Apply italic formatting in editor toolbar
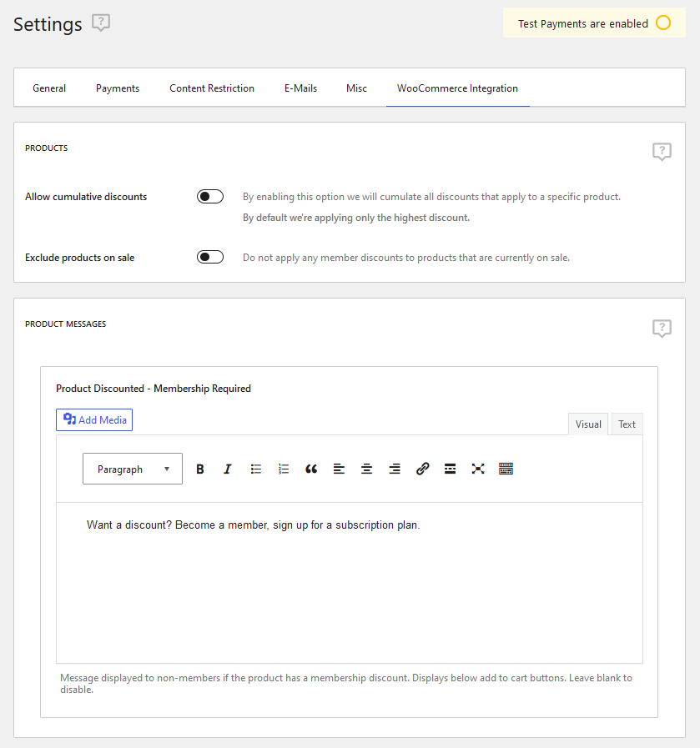This screenshot has height=748, width=700. pyautogui.click(x=228, y=469)
